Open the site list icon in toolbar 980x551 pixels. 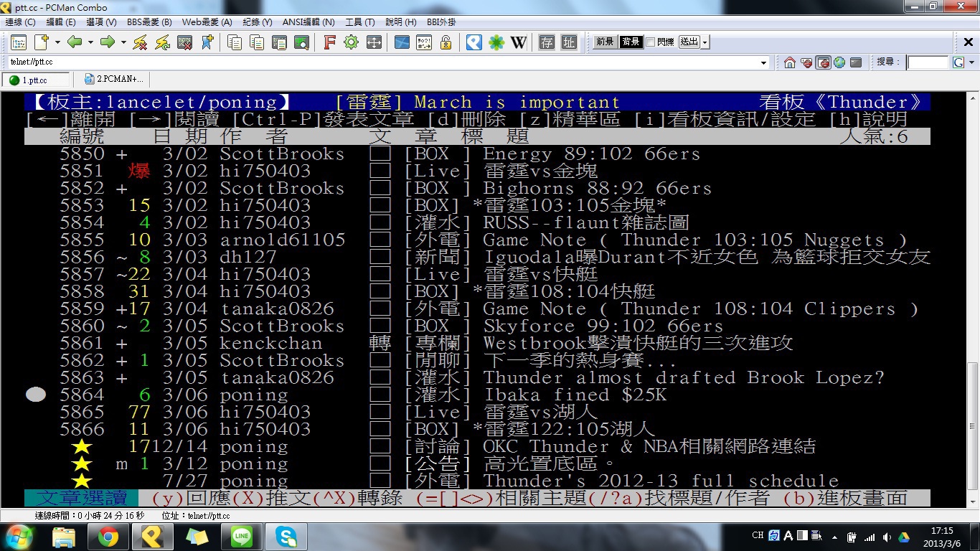tap(19, 42)
